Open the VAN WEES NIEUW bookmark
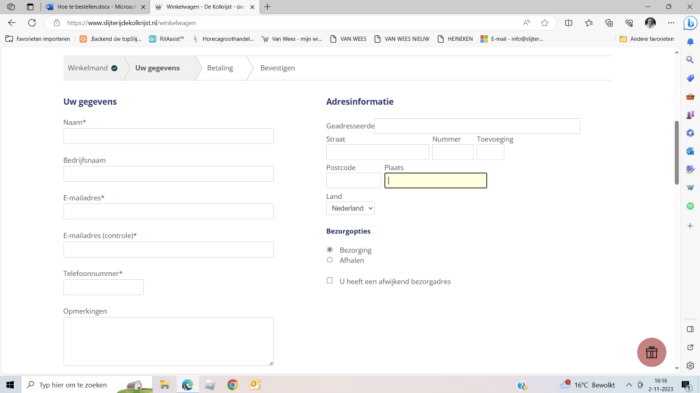The image size is (700, 393). (402, 39)
